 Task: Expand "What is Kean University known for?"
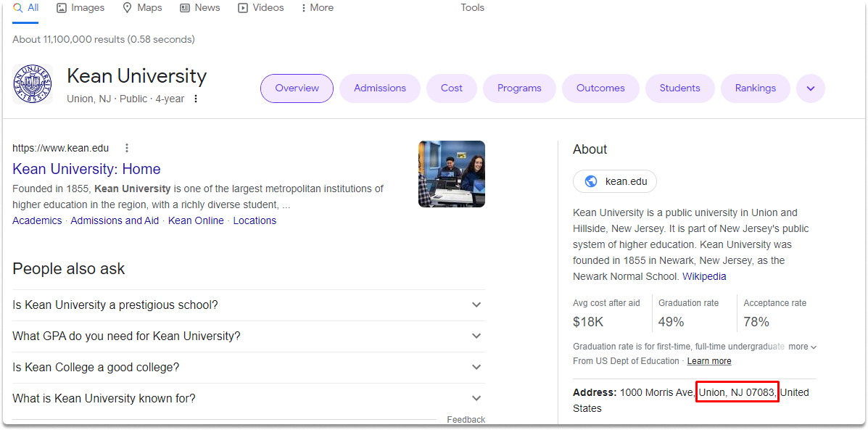[249, 398]
